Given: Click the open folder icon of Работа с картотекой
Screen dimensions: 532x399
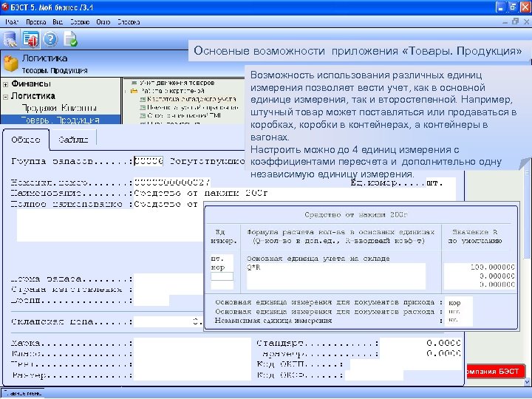Looking at the screenshot, I should click(134, 91).
